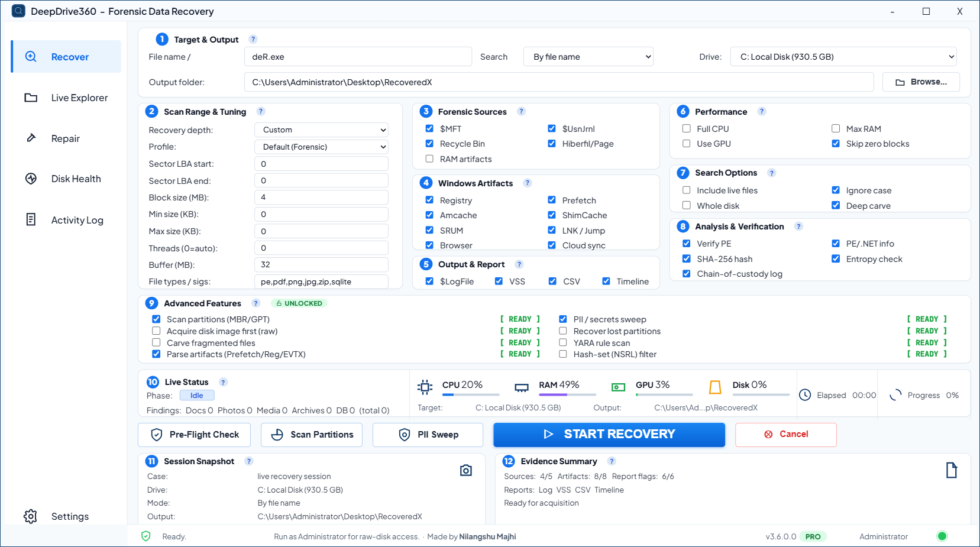Click the Output folder path field
The width and height of the screenshot is (980, 547).
point(559,82)
